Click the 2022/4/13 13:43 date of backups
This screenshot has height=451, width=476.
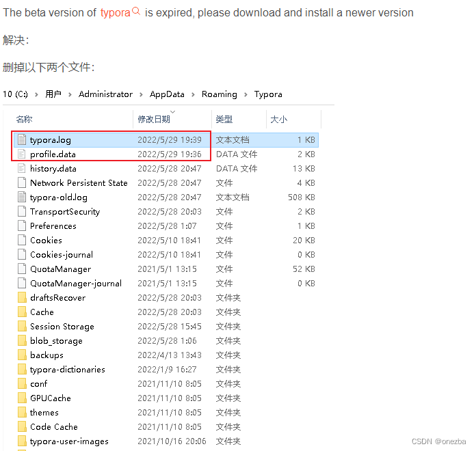(170, 355)
